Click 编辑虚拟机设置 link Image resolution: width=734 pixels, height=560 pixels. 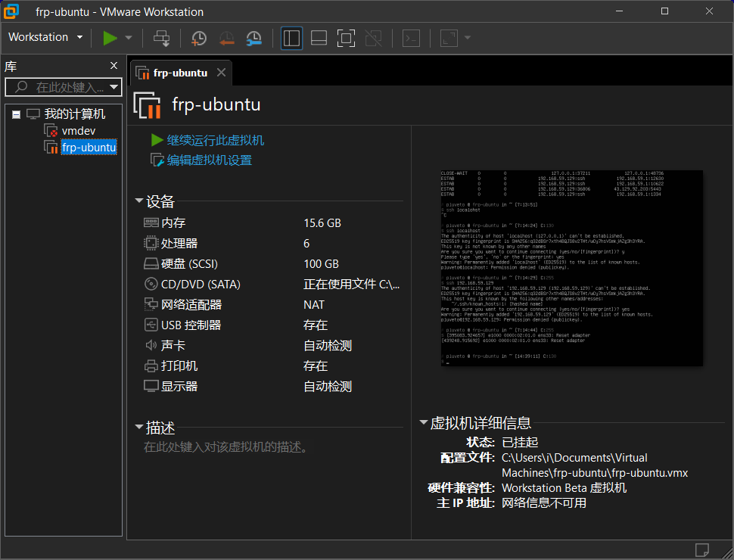(x=210, y=160)
